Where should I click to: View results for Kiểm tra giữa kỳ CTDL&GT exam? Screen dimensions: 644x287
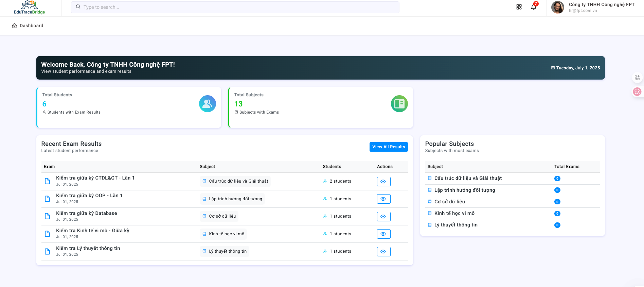(x=383, y=182)
